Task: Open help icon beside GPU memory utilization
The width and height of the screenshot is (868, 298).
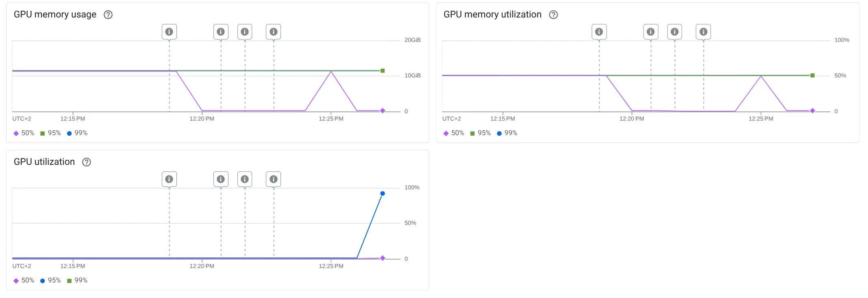Action: 553,15
